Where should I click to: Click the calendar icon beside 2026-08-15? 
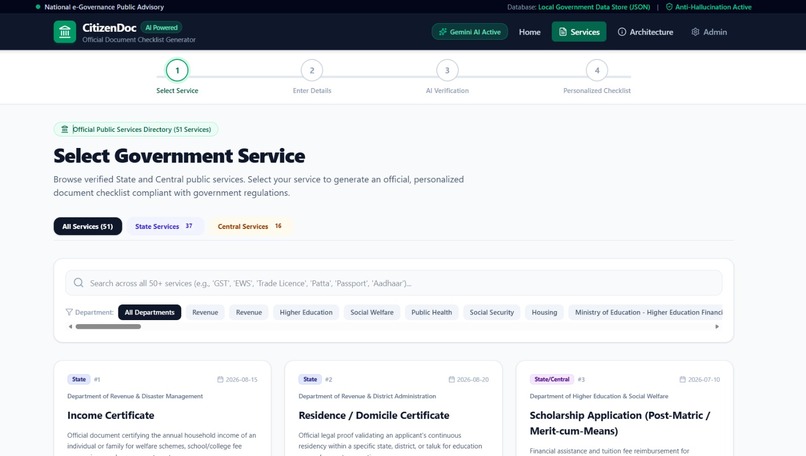[x=220, y=379]
